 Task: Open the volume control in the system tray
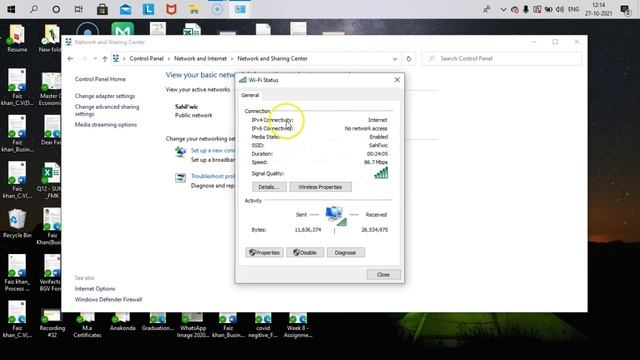click(560, 9)
